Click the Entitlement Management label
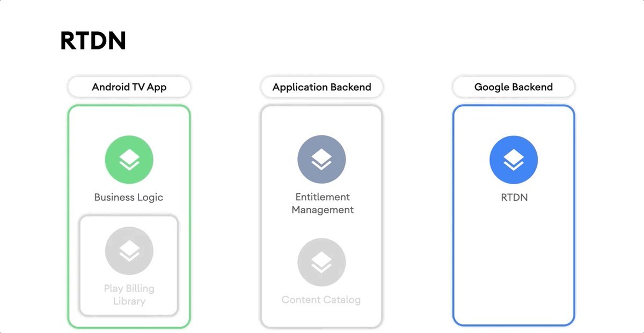This screenshot has width=644, height=333. tap(323, 204)
